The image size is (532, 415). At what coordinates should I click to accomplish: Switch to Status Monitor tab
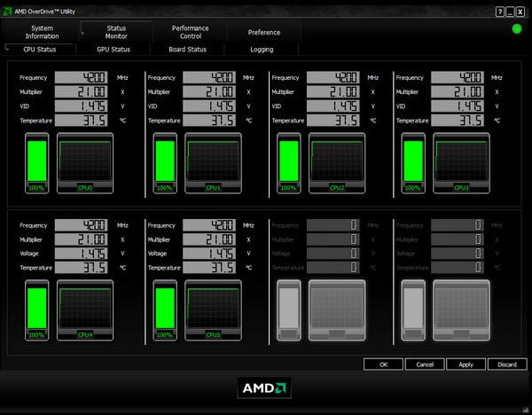(116, 32)
